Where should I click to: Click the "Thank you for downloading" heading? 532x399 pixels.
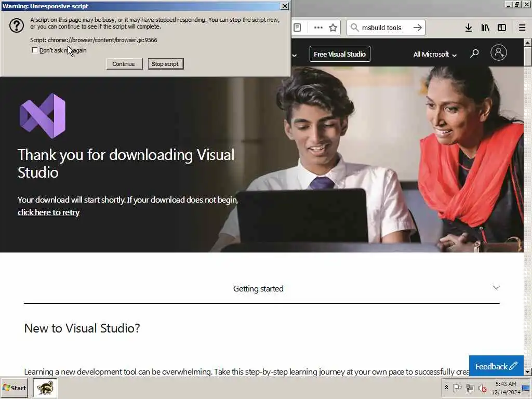point(126,163)
